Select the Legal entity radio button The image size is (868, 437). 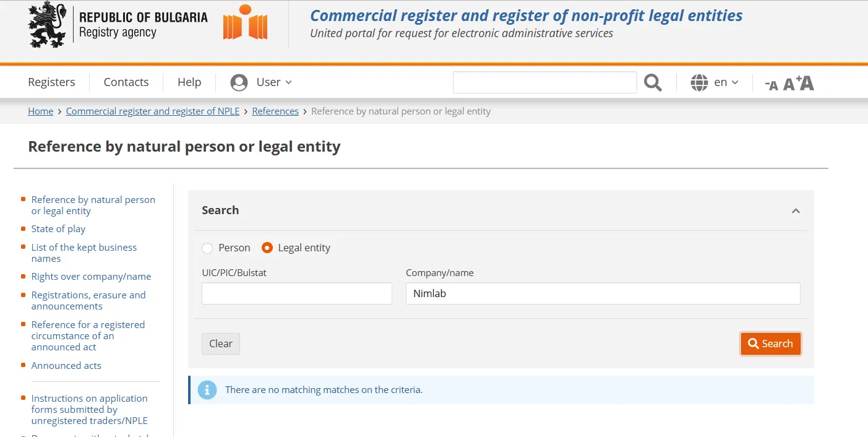[267, 248]
